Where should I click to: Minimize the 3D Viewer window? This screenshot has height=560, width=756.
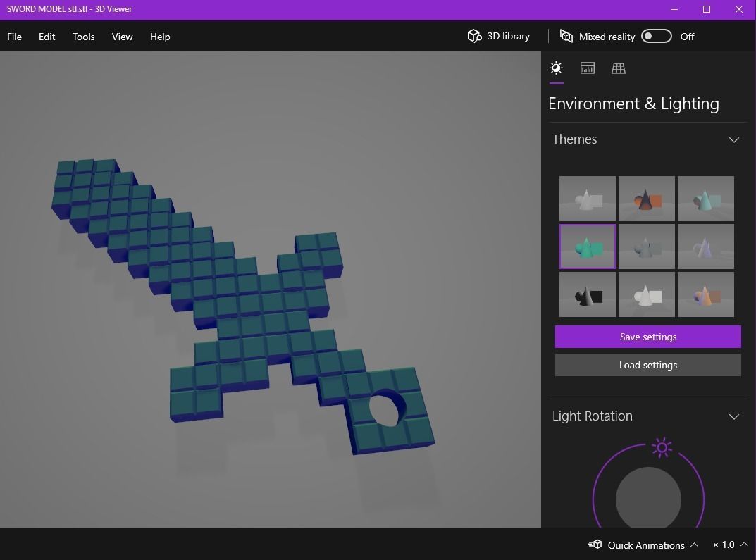(x=674, y=9)
